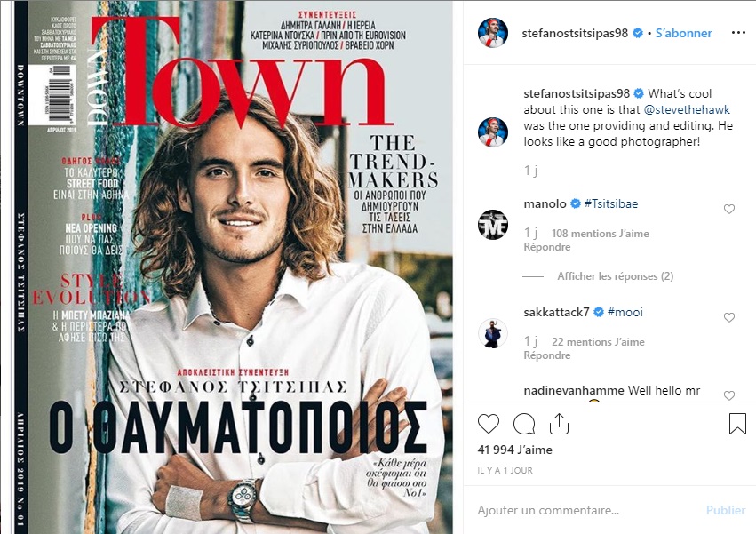Open the #Tsitsibae hashtag

(x=611, y=203)
